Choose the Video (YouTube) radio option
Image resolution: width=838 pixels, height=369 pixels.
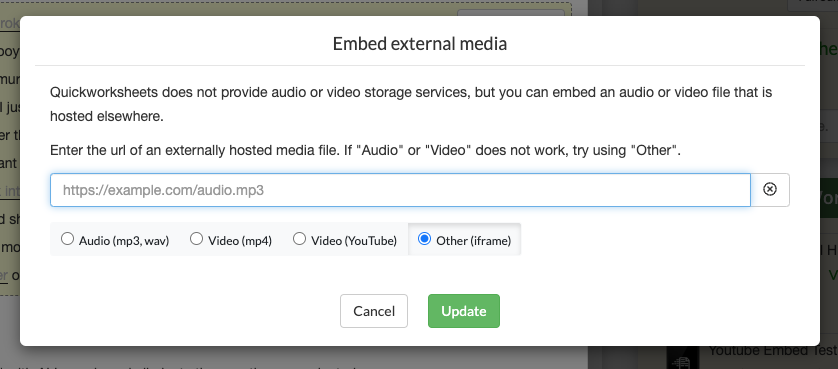coord(300,239)
